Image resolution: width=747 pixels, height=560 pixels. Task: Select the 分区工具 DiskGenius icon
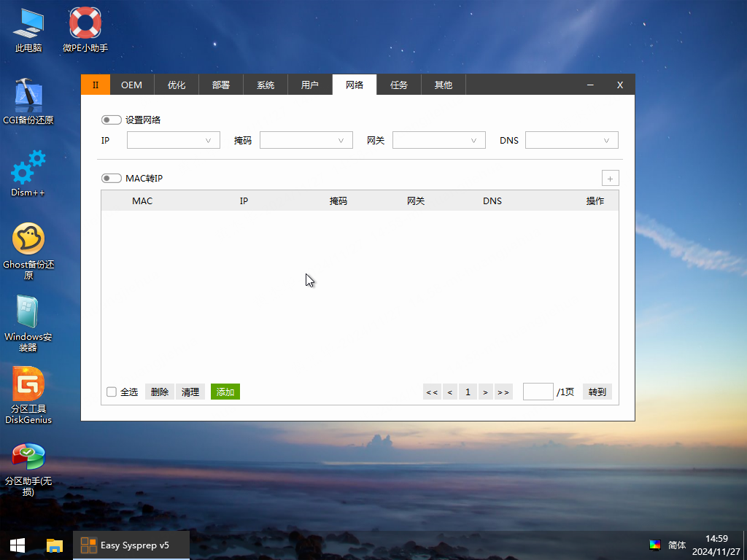coord(28,395)
